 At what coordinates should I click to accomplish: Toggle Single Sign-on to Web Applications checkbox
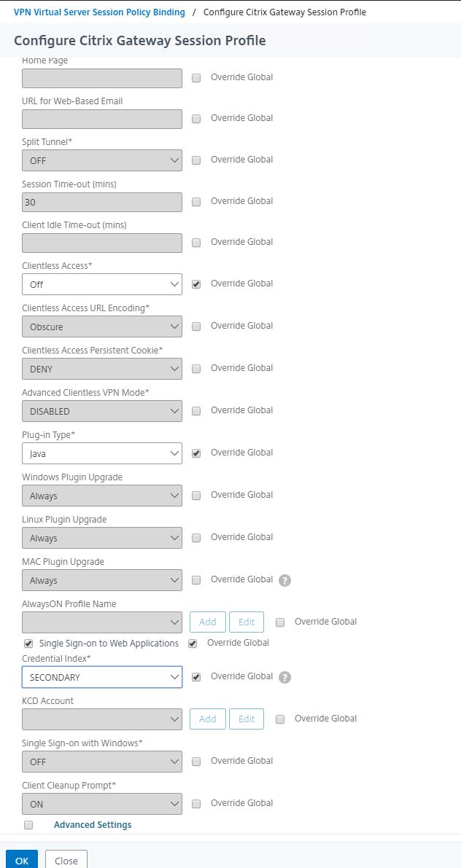click(28, 644)
